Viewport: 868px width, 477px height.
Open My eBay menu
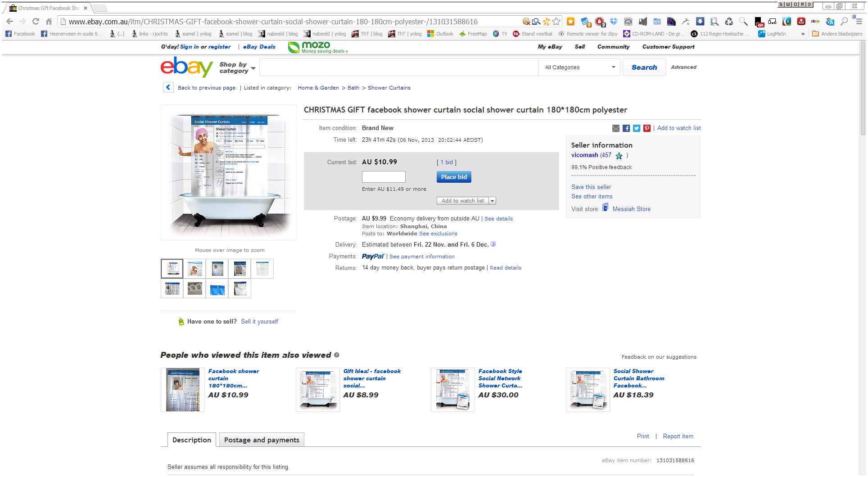pos(550,47)
